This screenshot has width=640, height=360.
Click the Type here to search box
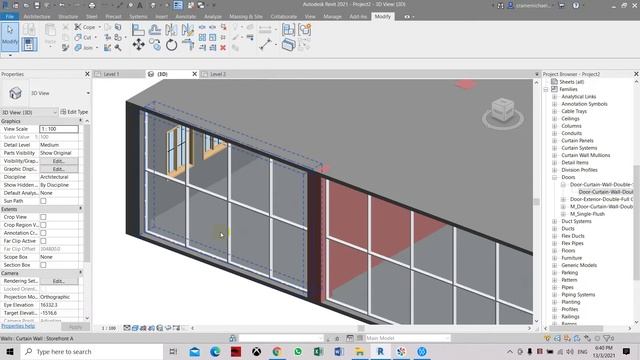pos(91,351)
